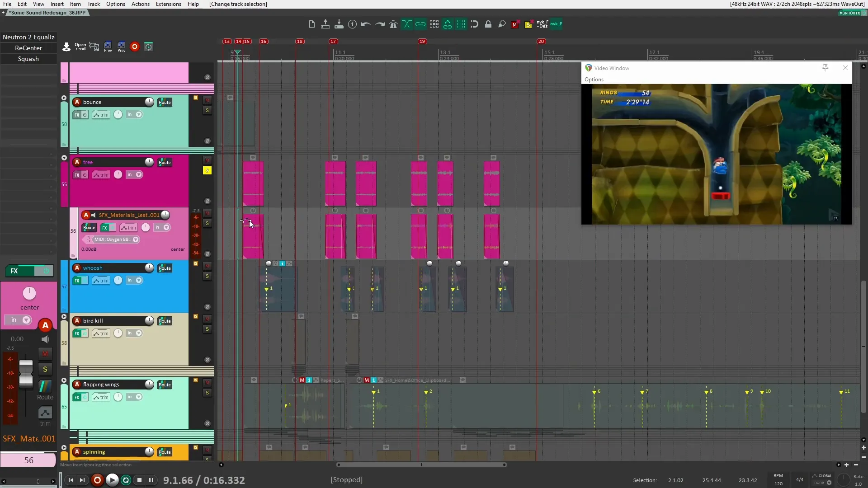Open project info settings icon
Viewport: 868px width, 488px height.
[x=353, y=24]
